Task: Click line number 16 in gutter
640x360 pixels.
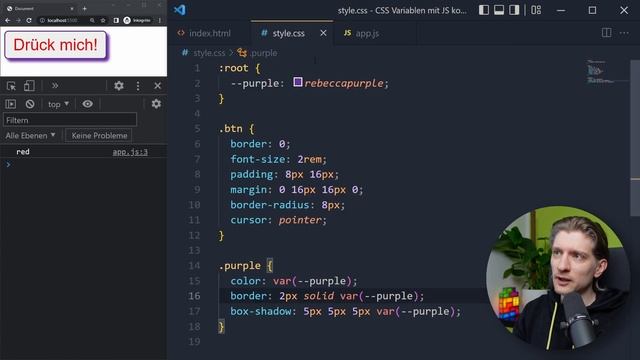Action: coord(194,296)
